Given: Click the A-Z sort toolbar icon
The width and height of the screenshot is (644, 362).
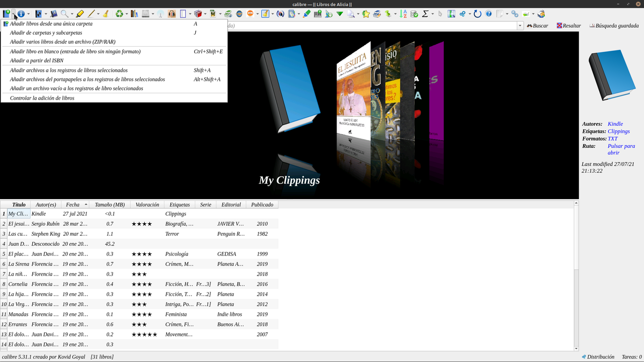Looking at the screenshot, I should 403,14.
